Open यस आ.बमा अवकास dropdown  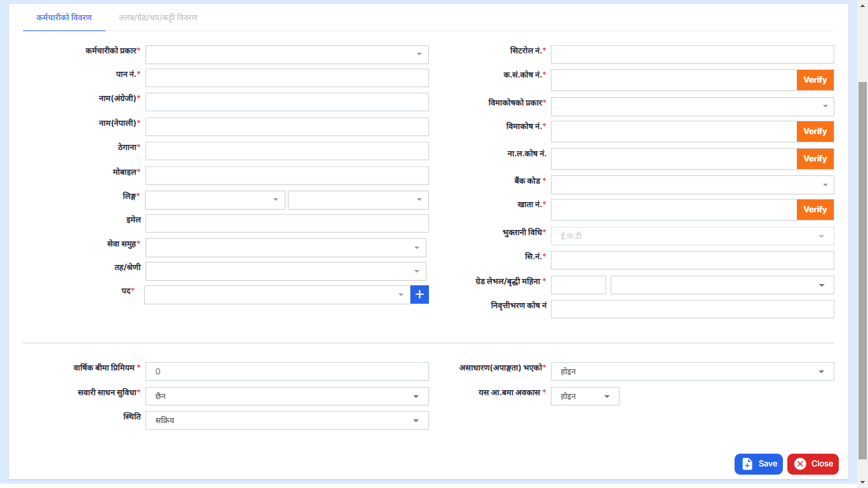tap(585, 396)
